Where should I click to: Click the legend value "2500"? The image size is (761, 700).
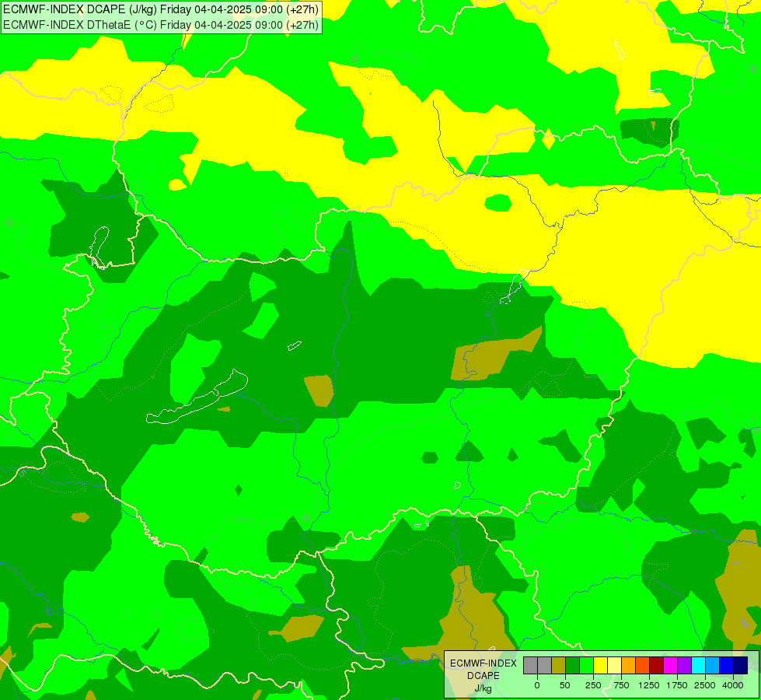coord(705,685)
